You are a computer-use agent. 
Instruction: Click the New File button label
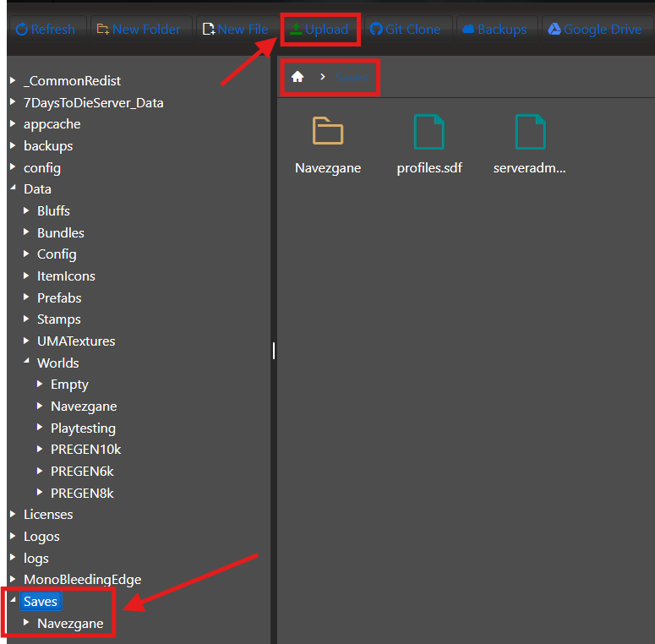pos(243,30)
